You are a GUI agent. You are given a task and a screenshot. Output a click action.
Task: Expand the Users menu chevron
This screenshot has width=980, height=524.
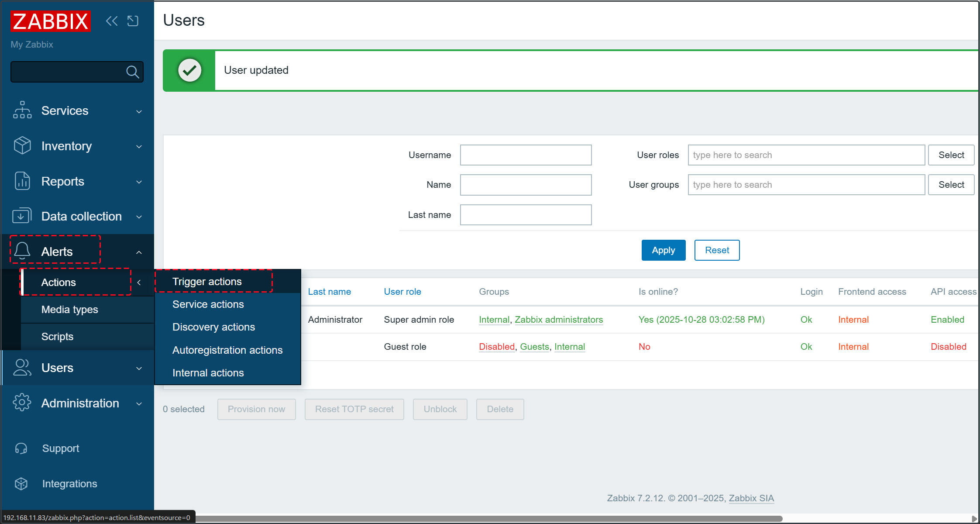(x=139, y=368)
